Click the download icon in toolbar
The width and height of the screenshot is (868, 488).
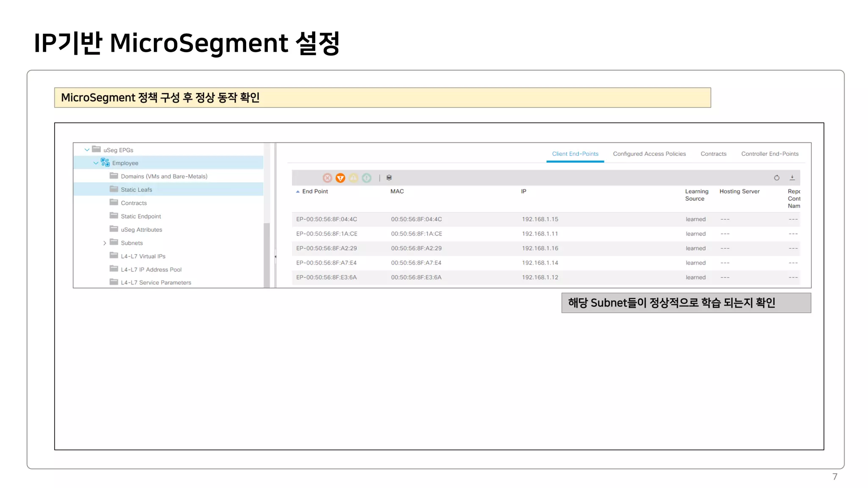click(792, 178)
